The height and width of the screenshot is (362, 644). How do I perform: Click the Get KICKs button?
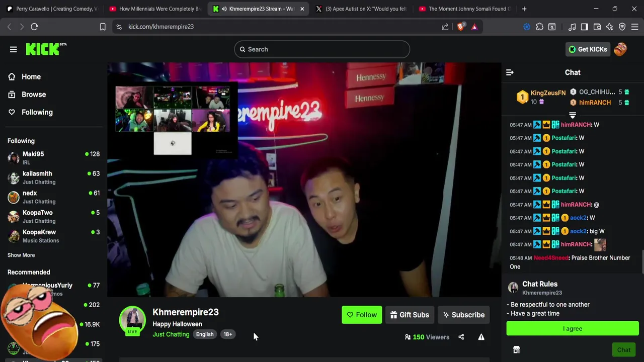(x=587, y=49)
